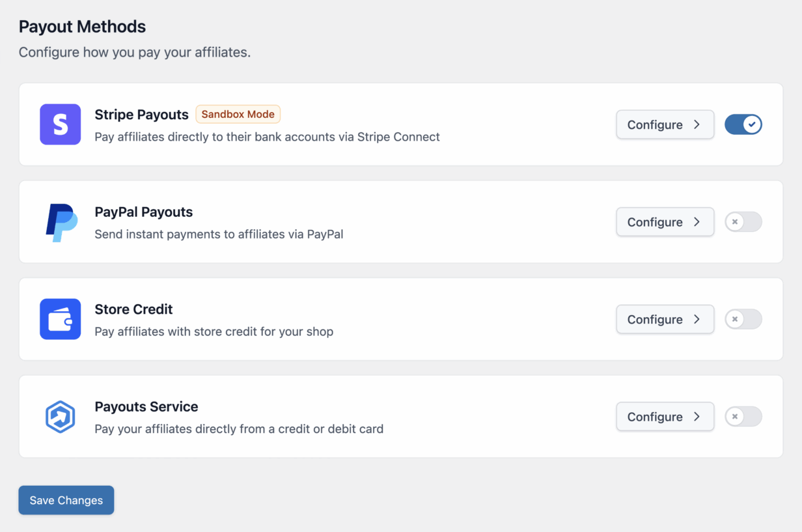
Task: Expand Payouts Service configuration options
Action: (665, 417)
